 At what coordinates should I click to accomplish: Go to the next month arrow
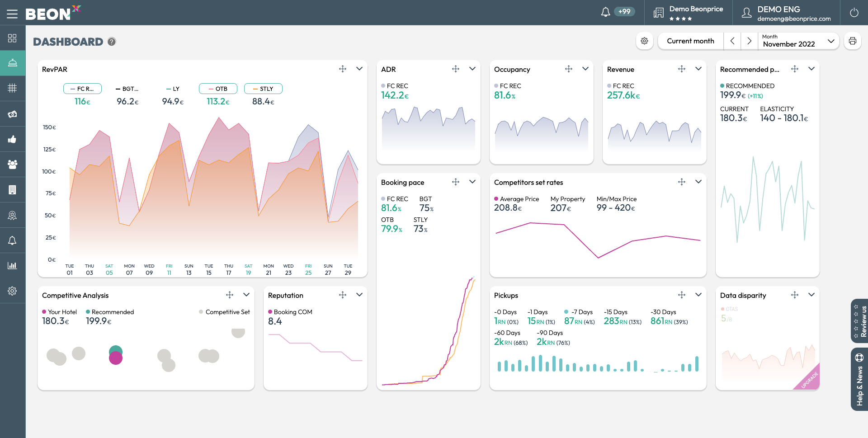(x=749, y=41)
